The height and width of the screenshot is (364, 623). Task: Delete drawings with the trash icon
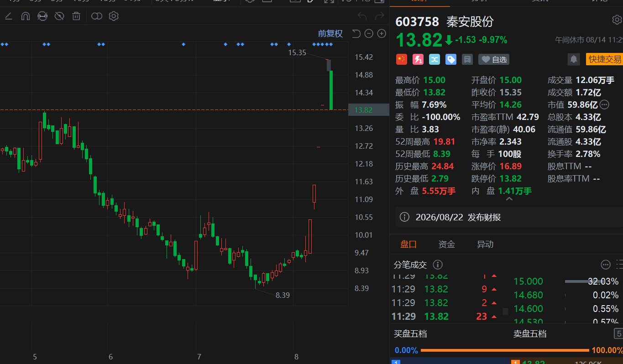point(76,17)
